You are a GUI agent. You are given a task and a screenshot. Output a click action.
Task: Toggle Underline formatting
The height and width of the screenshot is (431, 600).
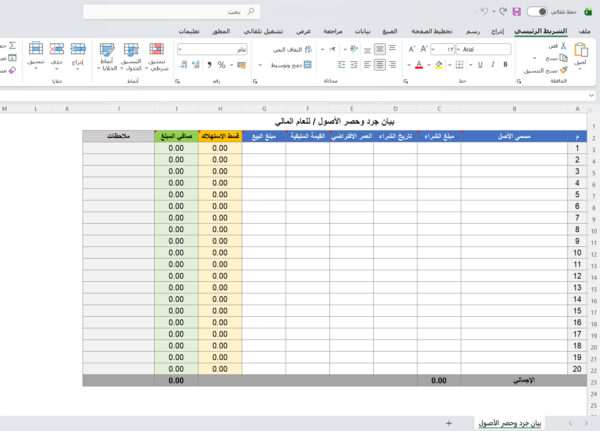pos(480,65)
